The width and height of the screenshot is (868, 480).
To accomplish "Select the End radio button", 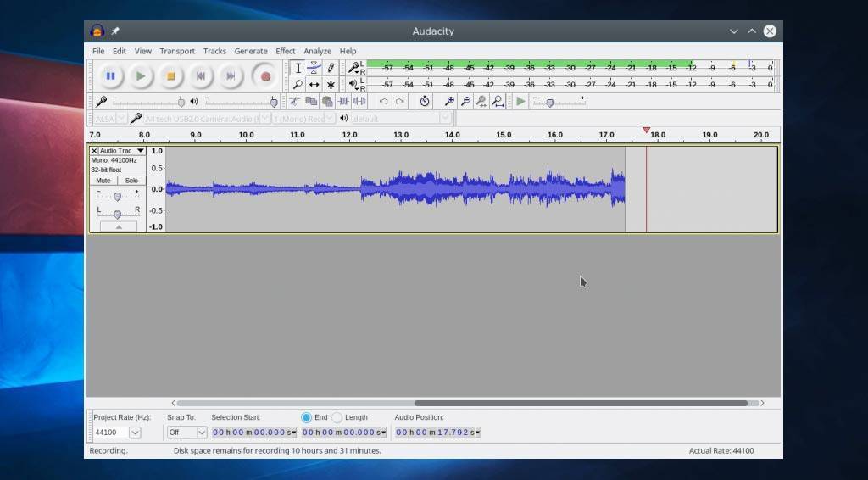I will coord(307,417).
